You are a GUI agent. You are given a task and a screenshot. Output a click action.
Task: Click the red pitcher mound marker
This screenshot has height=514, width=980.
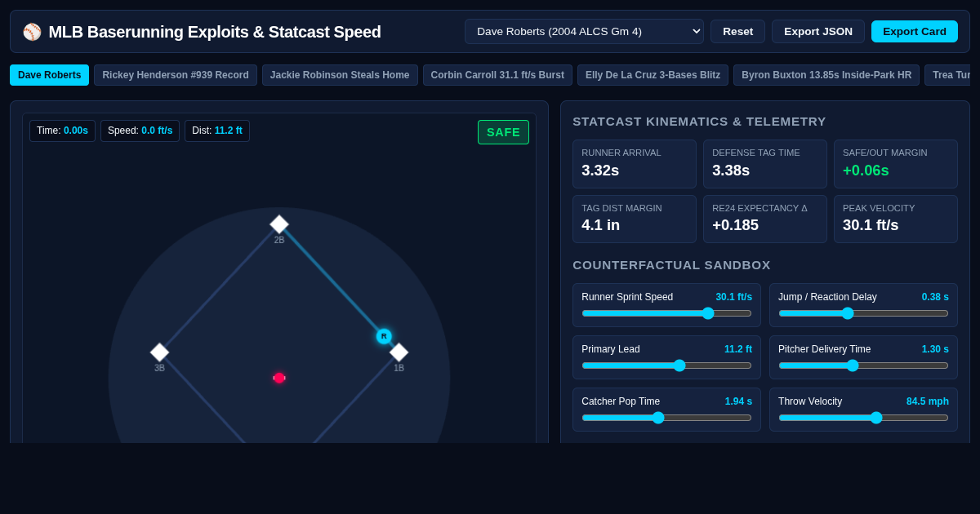pos(279,378)
